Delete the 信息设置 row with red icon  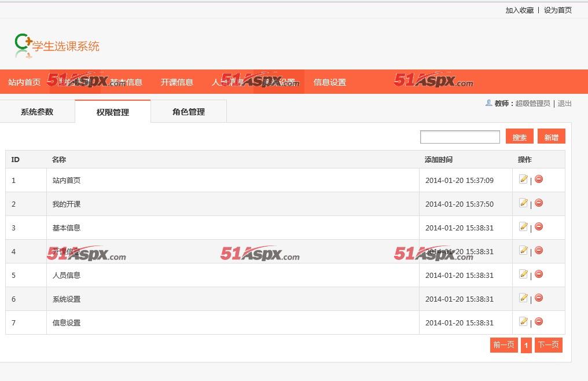coord(539,322)
